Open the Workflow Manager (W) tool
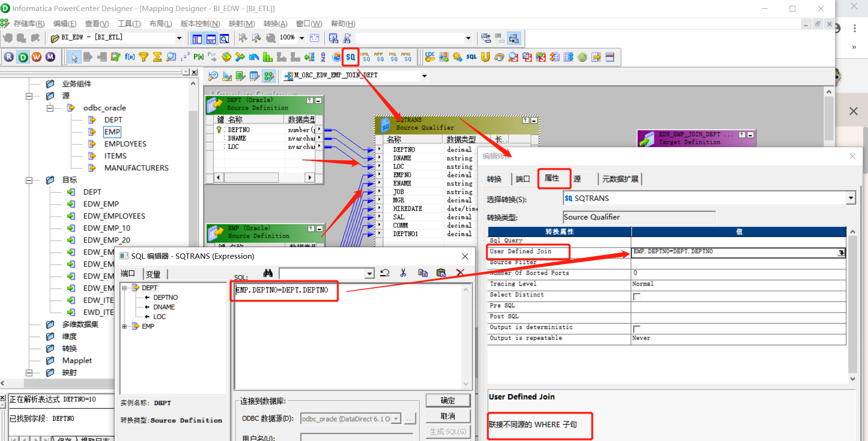 pos(37,57)
